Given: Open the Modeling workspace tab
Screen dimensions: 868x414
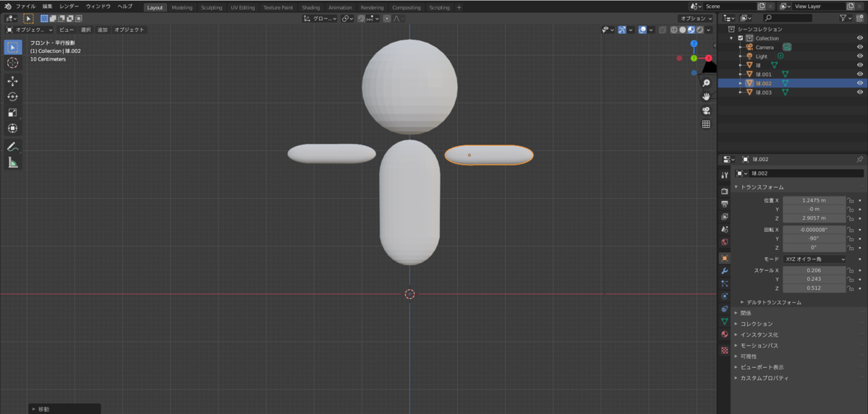Looking at the screenshot, I should (x=182, y=7).
